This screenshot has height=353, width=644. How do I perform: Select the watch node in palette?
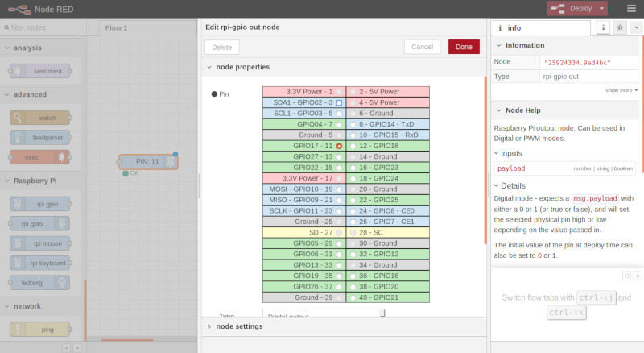pos(39,118)
